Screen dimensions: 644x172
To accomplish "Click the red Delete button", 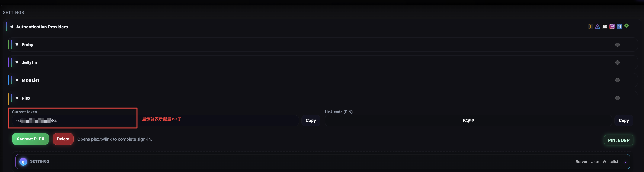I will pos(63,139).
